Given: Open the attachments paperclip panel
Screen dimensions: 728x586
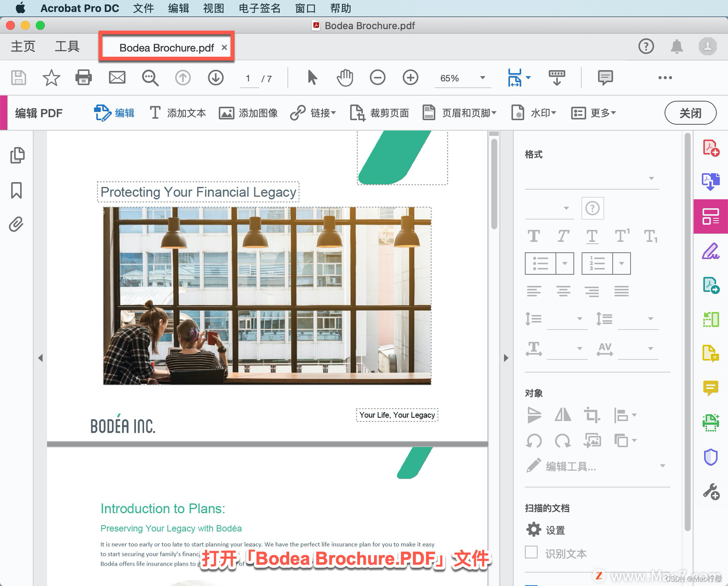Looking at the screenshot, I should click(16, 224).
